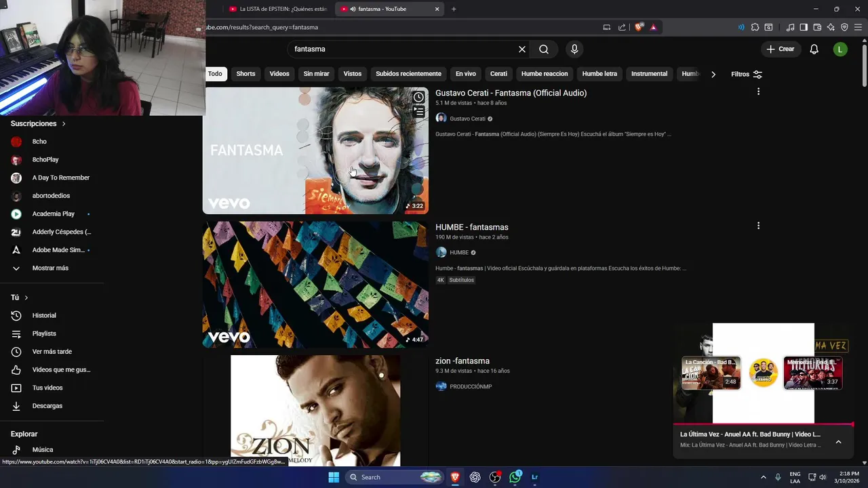868x488 pixels.
Task: Open the title 'Gustavo Cerati - Fantasma (Official Audio)'
Action: click(511, 93)
